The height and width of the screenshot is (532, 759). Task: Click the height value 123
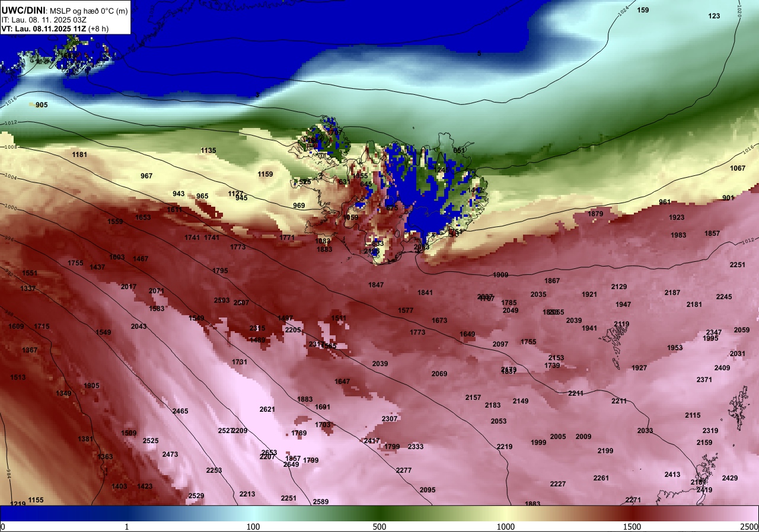pos(714,16)
